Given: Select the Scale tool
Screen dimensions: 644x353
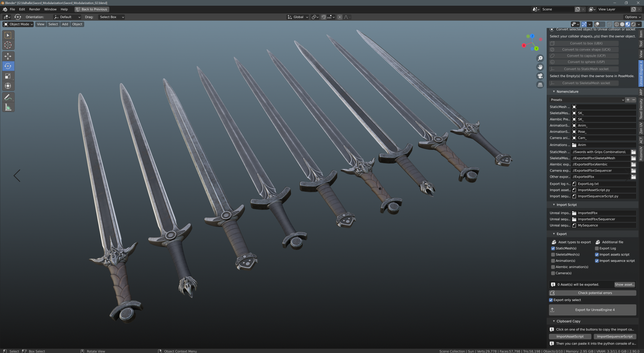Looking at the screenshot, I should tap(8, 76).
